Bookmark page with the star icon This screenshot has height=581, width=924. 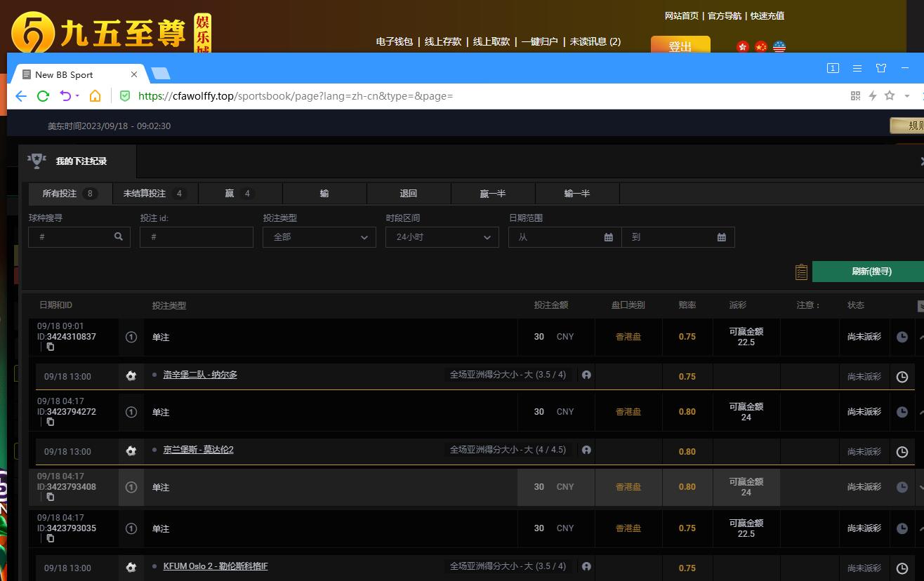point(890,96)
